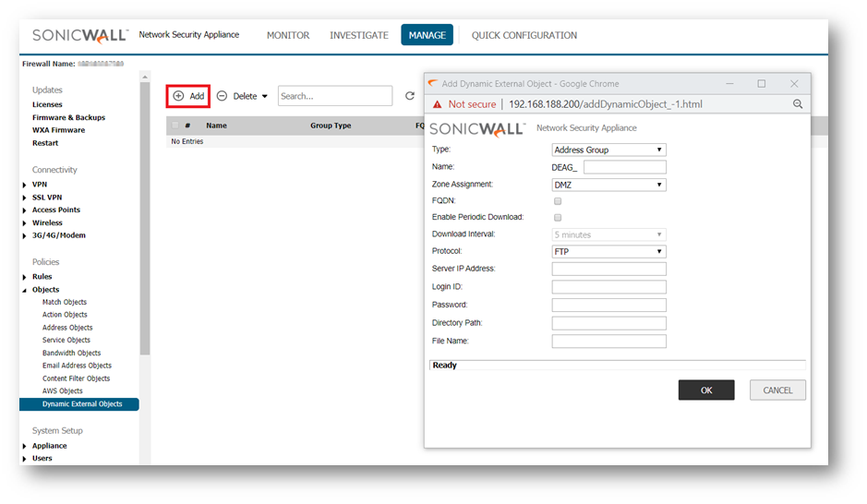
Task: Click the Not secure warning icon
Action: [x=438, y=104]
